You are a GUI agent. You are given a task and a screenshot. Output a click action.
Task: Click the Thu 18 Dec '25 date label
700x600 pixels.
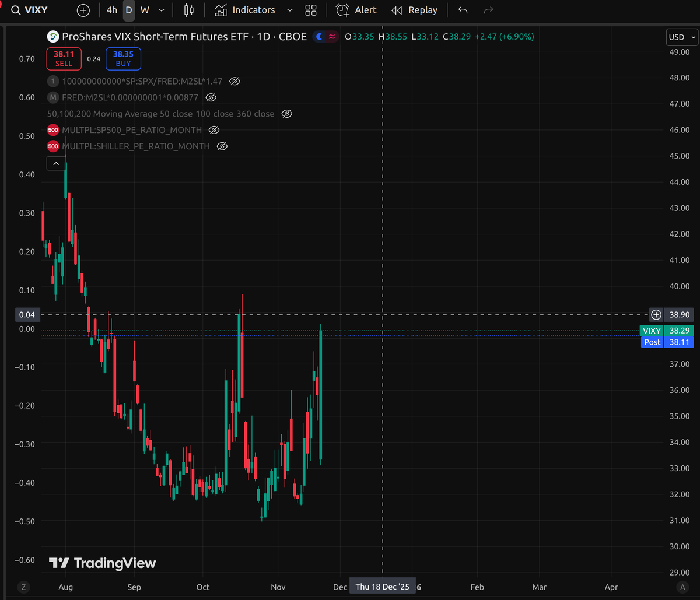[x=383, y=587]
